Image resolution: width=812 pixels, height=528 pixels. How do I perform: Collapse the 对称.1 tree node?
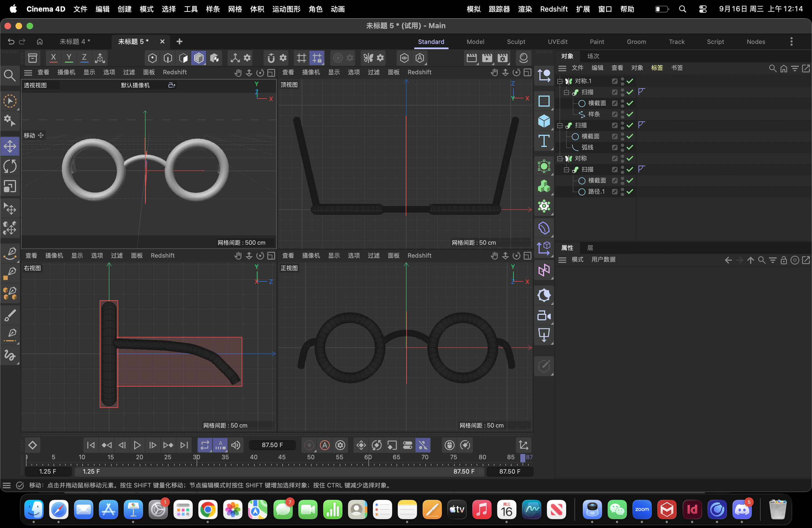560,81
